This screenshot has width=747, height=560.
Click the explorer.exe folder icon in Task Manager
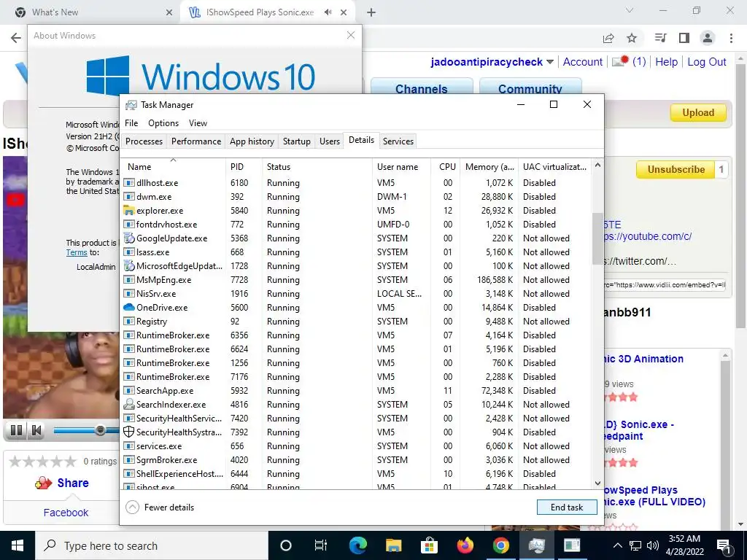[128, 211]
